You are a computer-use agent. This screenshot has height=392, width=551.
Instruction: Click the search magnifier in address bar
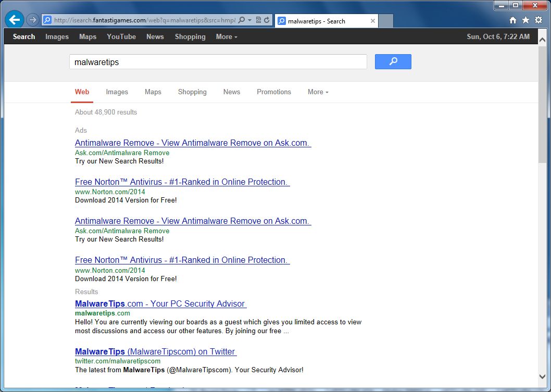(242, 20)
